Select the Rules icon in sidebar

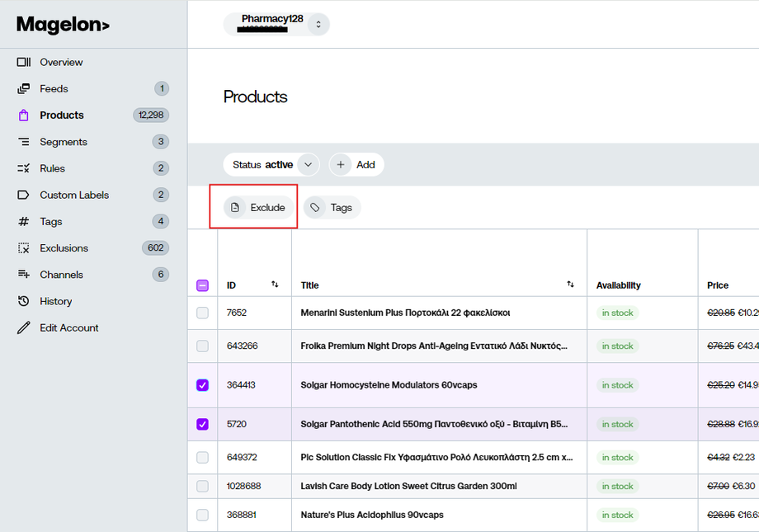[x=24, y=168]
